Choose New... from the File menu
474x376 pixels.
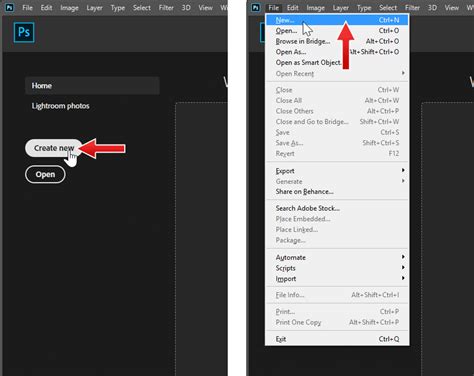[337, 20]
